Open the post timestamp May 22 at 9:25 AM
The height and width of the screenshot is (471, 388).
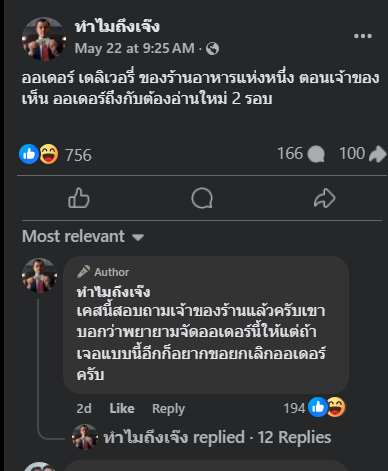pyautogui.click(x=135, y=49)
